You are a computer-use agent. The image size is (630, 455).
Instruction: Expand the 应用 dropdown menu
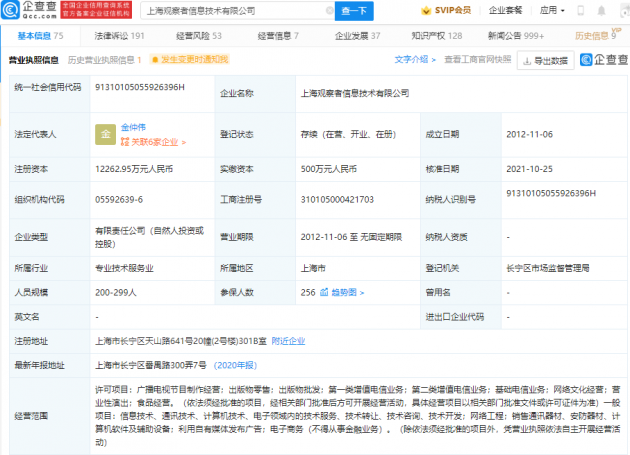pos(552,10)
